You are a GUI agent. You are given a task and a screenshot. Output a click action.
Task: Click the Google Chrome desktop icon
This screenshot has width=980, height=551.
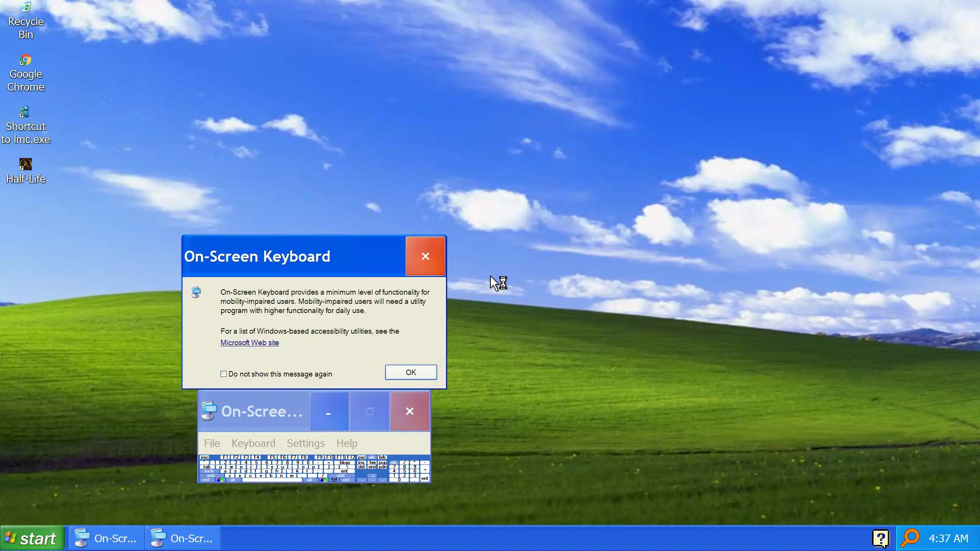coord(25,60)
